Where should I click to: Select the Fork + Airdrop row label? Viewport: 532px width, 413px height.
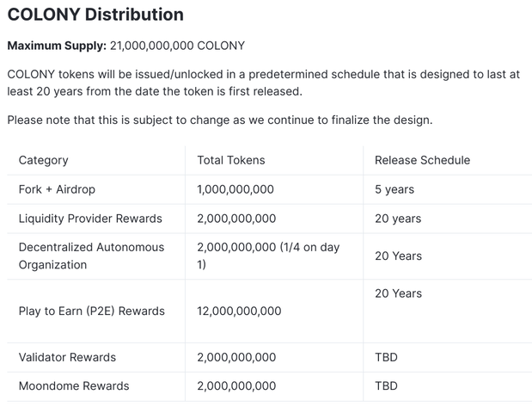(x=56, y=189)
